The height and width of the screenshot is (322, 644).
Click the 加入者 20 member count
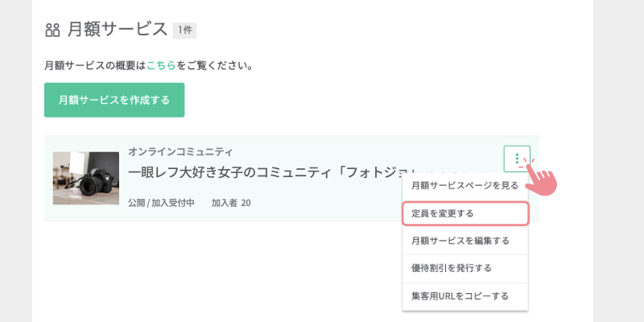[x=231, y=203]
